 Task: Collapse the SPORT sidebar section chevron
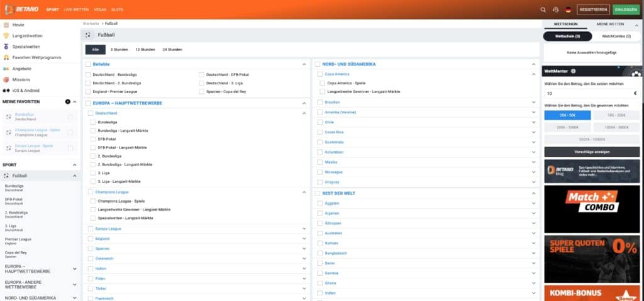click(x=75, y=165)
